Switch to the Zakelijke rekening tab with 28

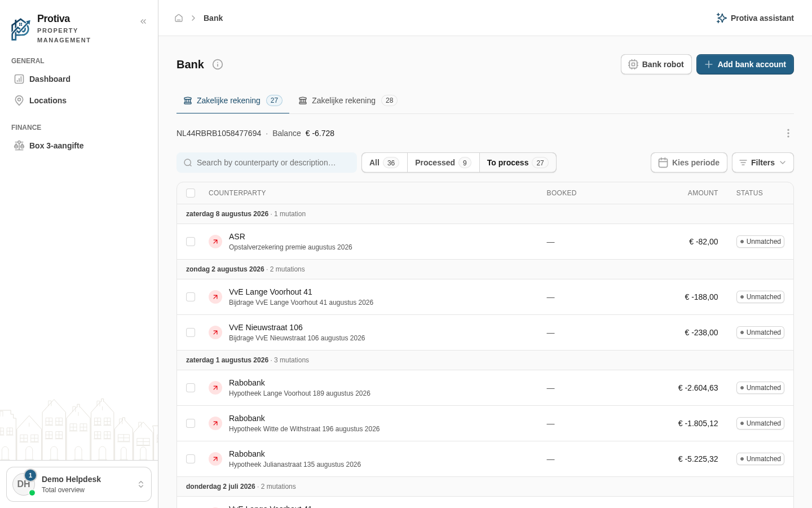point(347,100)
